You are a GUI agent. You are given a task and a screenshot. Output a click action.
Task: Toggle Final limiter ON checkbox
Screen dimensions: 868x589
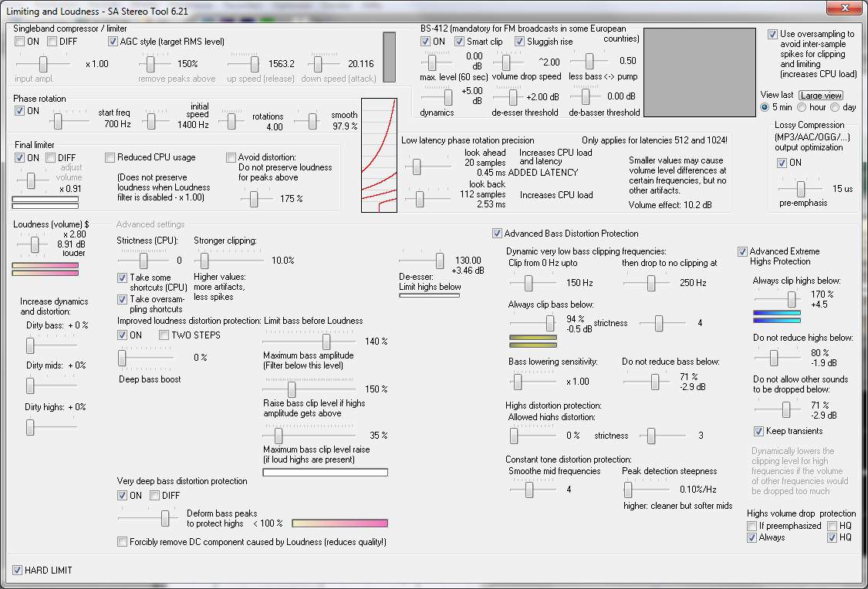[x=19, y=157]
